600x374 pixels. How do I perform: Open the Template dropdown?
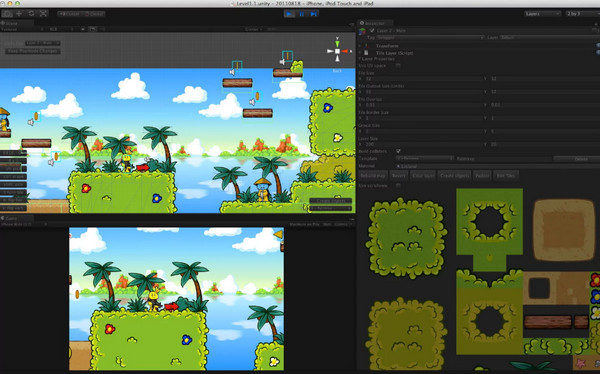pyautogui.click(x=425, y=158)
